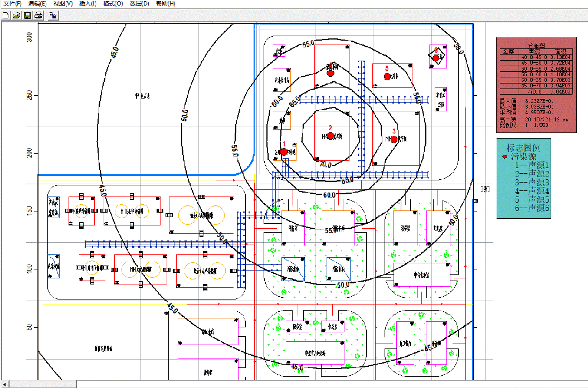Click the legend entry 4--声源4
Screen dimensions: 588x388
(x=532, y=191)
